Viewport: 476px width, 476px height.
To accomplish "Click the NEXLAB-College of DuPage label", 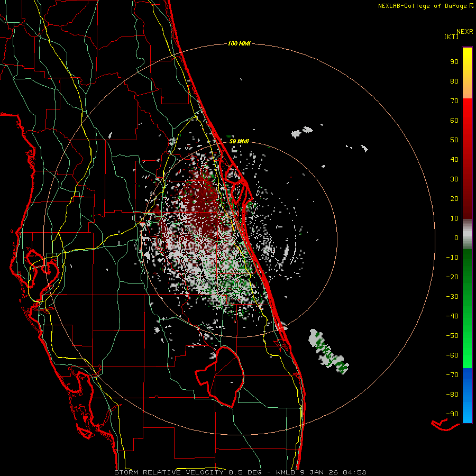I will [x=422, y=6].
